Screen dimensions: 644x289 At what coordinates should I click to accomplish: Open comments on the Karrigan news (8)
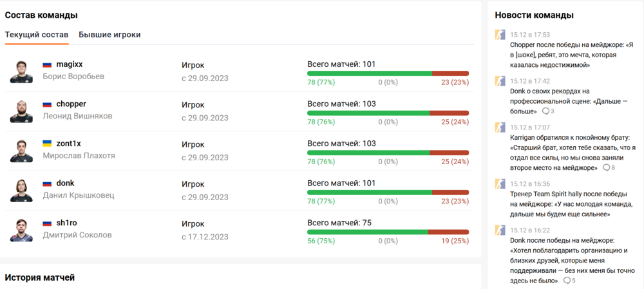click(x=609, y=168)
